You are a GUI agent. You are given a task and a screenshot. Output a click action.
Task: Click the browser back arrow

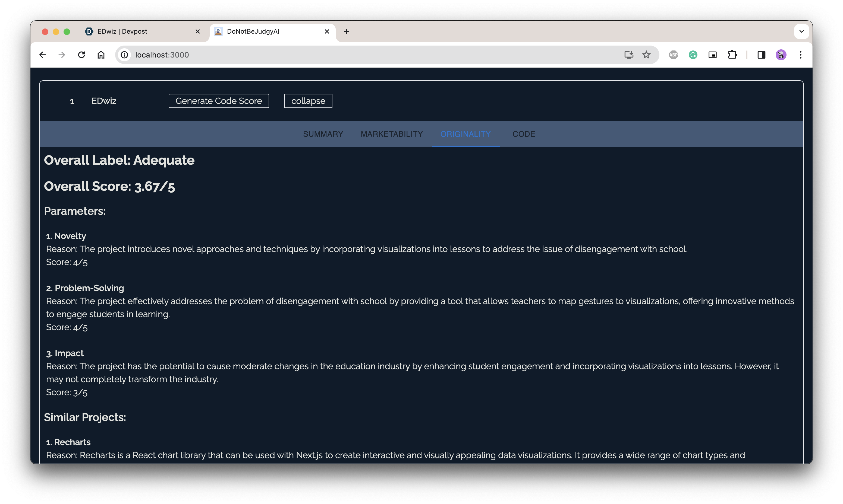point(42,55)
